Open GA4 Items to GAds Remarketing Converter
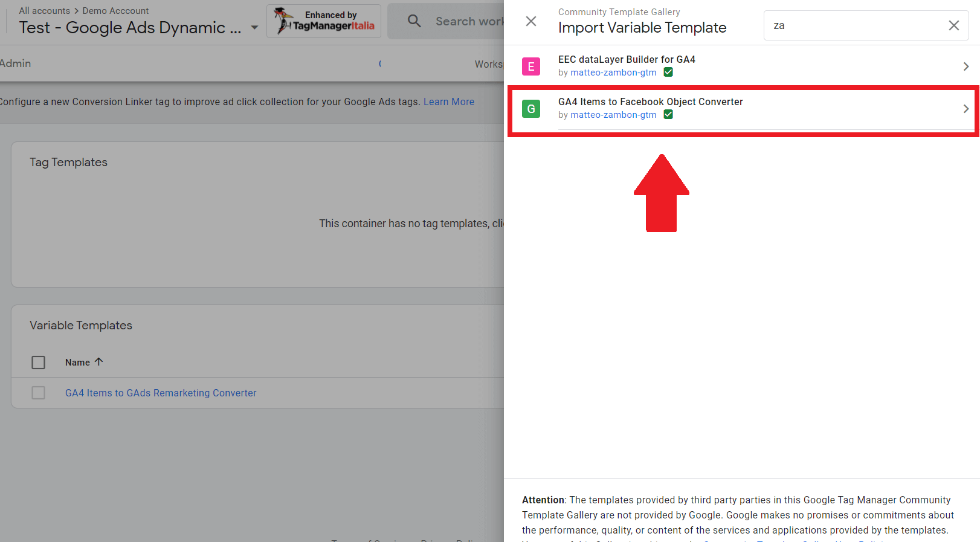The width and height of the screenshot is (980, 542). [161, 393]
